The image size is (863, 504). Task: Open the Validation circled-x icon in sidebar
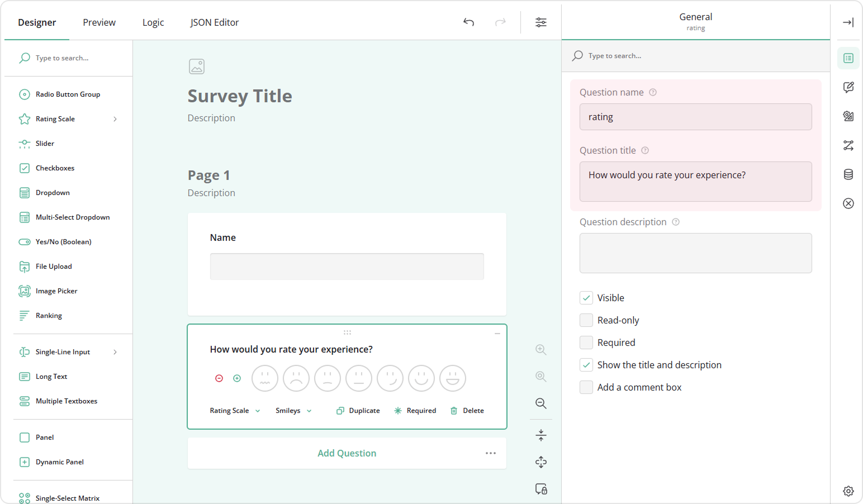click(848, 203)
